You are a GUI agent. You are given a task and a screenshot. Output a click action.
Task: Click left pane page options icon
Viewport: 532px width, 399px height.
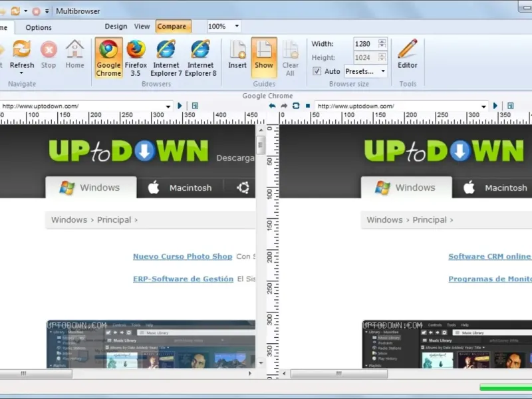(195, 106)
